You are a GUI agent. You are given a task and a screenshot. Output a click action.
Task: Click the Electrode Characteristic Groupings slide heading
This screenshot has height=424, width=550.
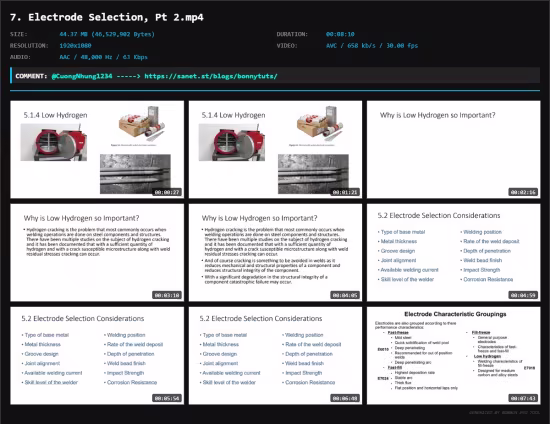click(455, 314)
